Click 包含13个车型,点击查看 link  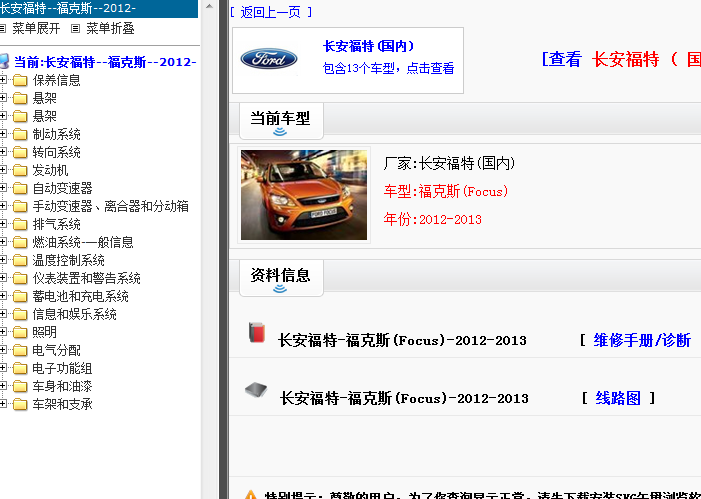pos(389,68)
